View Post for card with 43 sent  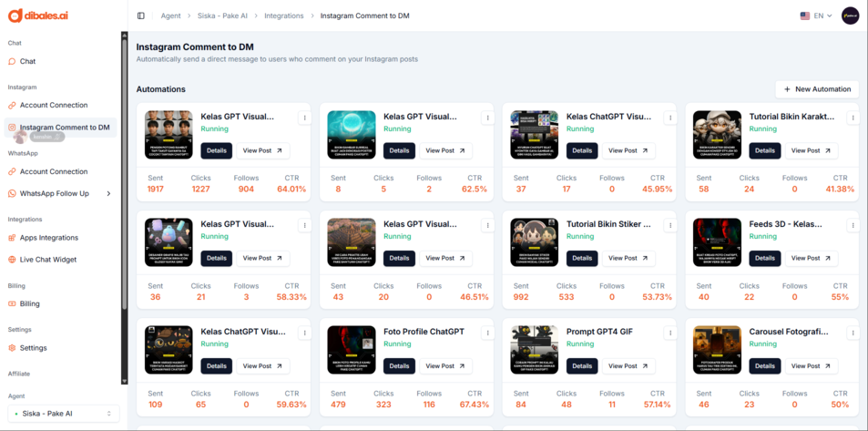coord(445,258)
